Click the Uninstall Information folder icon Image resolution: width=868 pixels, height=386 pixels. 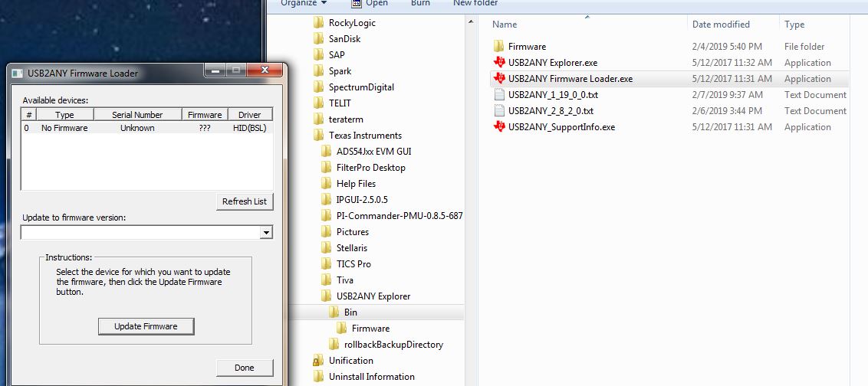[318, 377]
